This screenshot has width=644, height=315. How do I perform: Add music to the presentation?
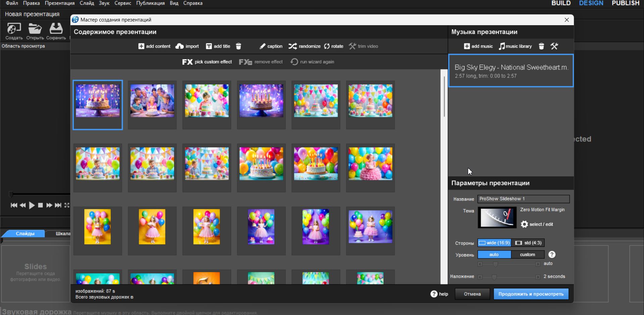click(478, 46)
